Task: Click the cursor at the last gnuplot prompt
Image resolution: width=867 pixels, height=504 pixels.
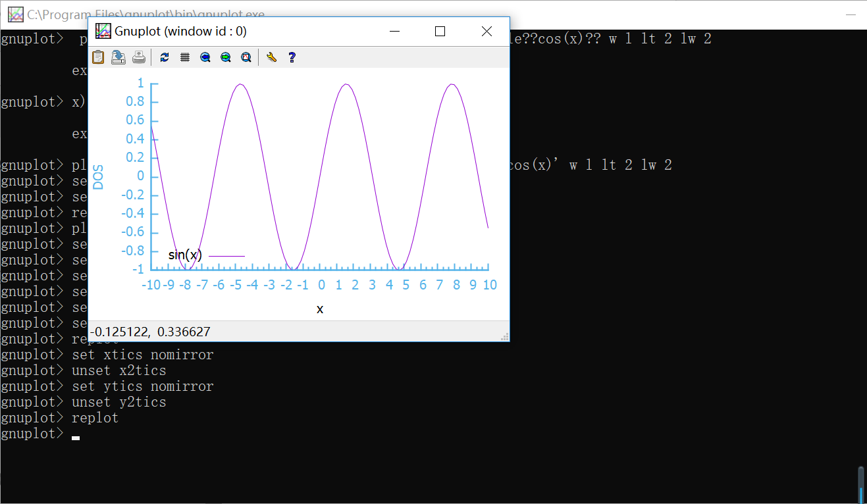Action: point(76,437)
